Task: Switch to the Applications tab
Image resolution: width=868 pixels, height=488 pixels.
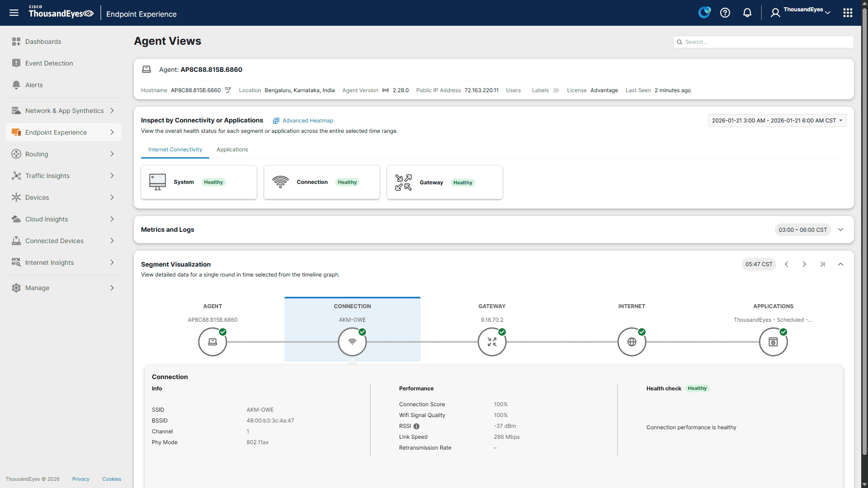Action: pyautogui.click(x=232, y=150)
